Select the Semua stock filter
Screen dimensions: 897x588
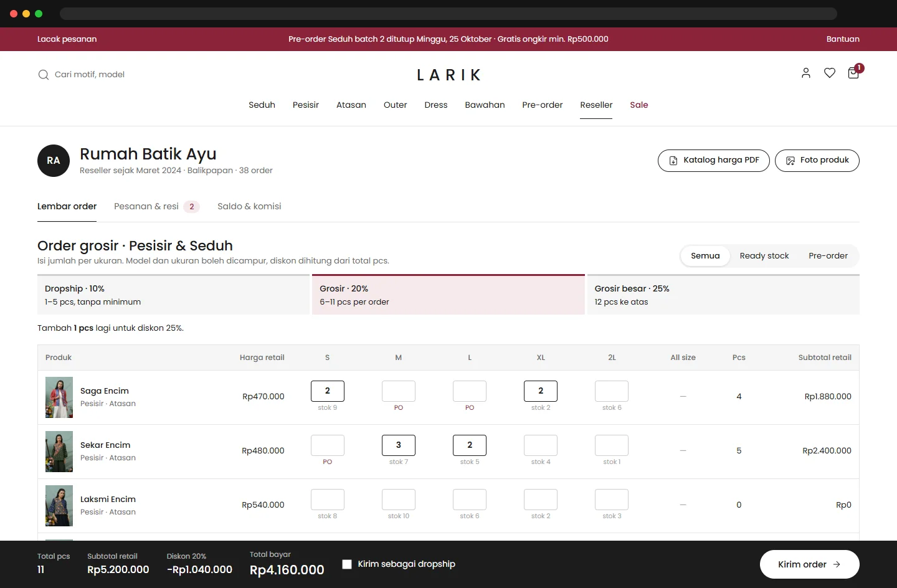(705, 255)
